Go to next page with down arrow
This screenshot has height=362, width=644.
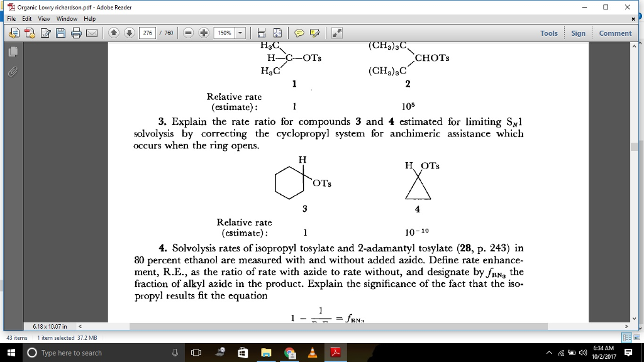(x=129, y=33)
